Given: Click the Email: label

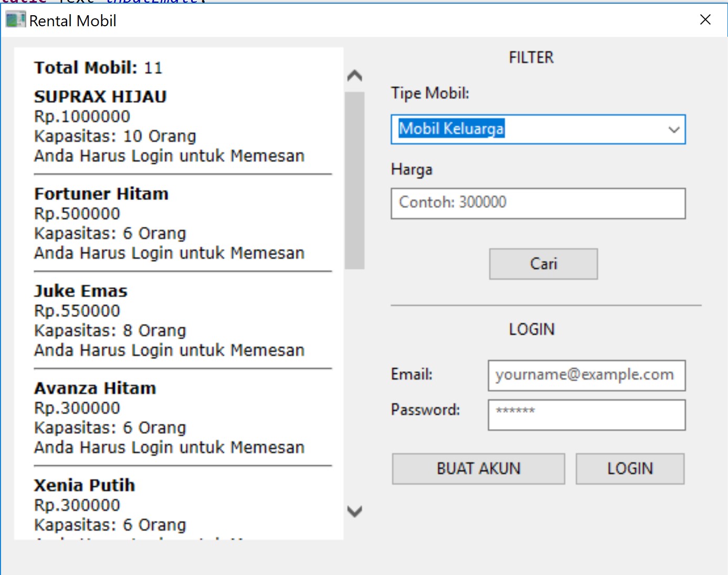Looking at the screenshot, I should 412,374.
